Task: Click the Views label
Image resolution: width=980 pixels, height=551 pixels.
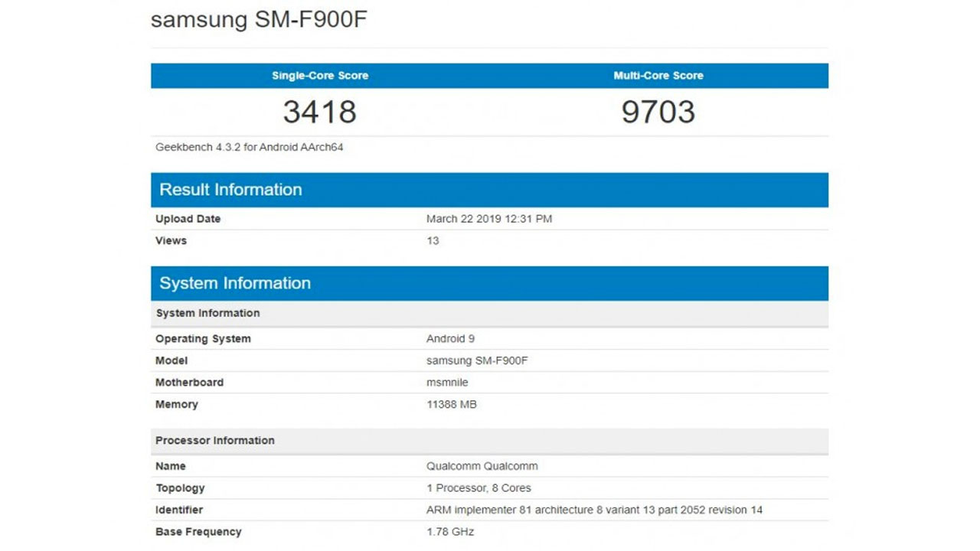Action: (x=171, y=241)
